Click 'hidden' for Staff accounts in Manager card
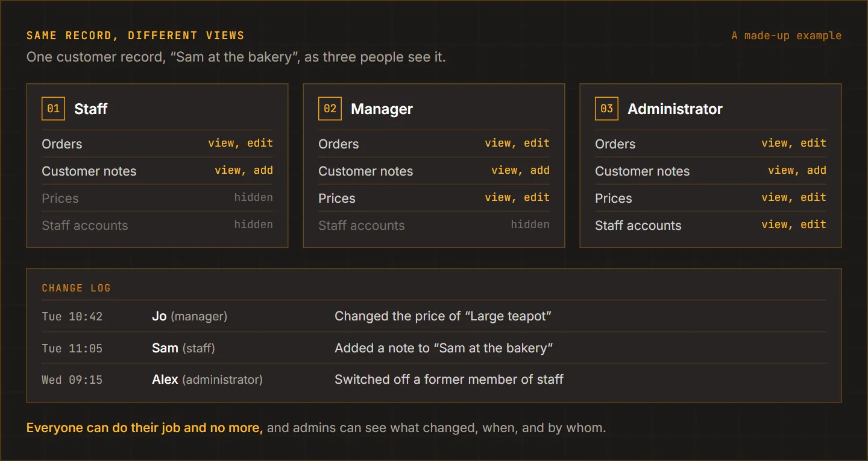 [x=530, y=224]
